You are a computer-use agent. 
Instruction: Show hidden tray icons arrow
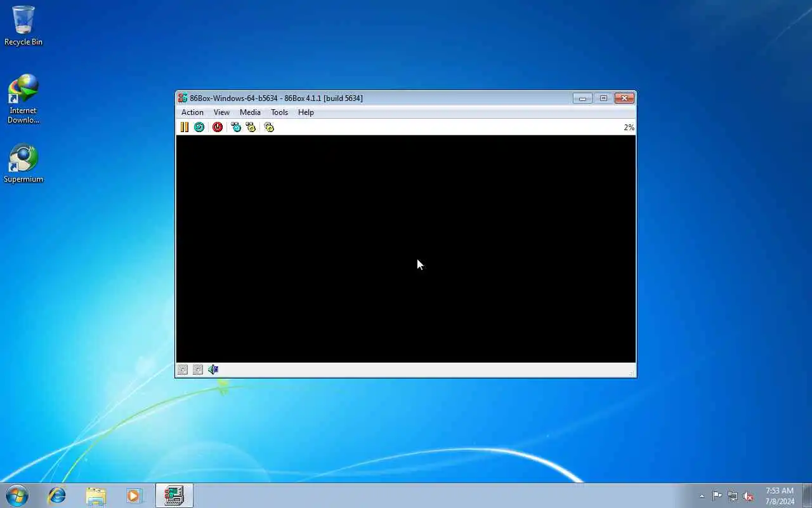pos(702,496)
